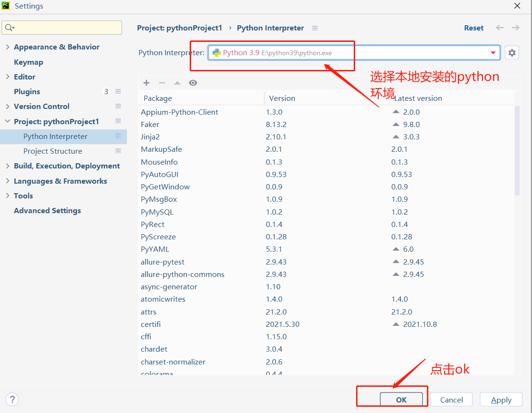Screen dimensions: 532x413
Task: Close the Settings dialog window
Action: coord(517,6)
